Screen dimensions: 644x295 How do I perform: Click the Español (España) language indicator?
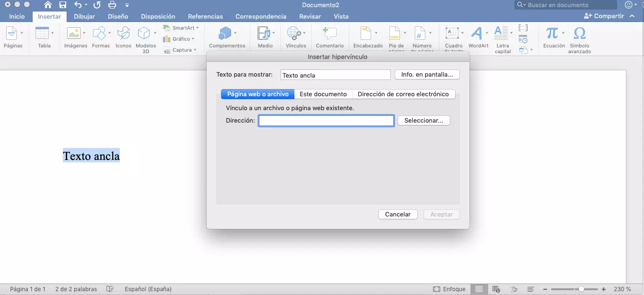148,289
